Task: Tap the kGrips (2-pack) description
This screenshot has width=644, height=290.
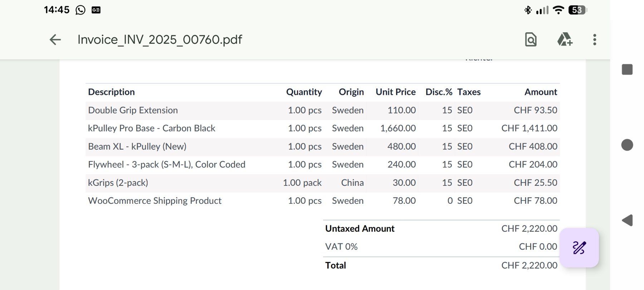Action: (118, 183)
